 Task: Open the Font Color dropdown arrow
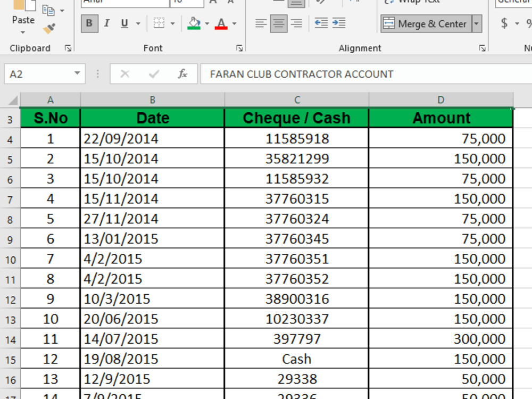coord(235,24)
